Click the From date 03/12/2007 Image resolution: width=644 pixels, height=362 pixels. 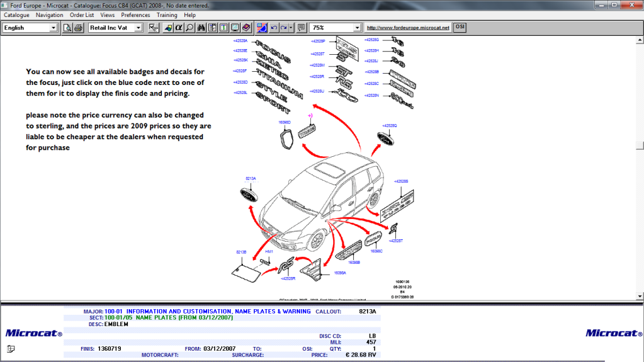tap(219, 349)
